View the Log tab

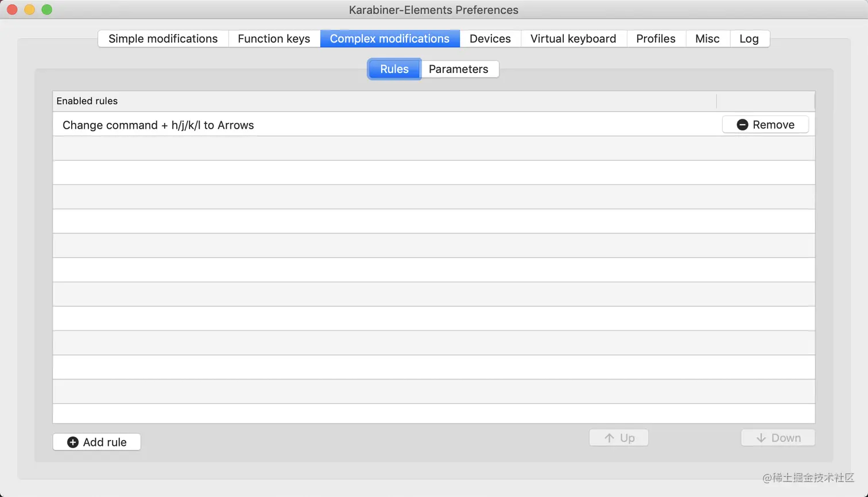click(749, 38)
